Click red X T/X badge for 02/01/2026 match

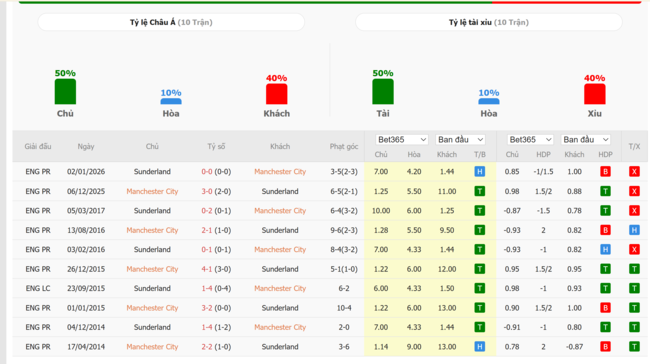click(x=634, y=172)
